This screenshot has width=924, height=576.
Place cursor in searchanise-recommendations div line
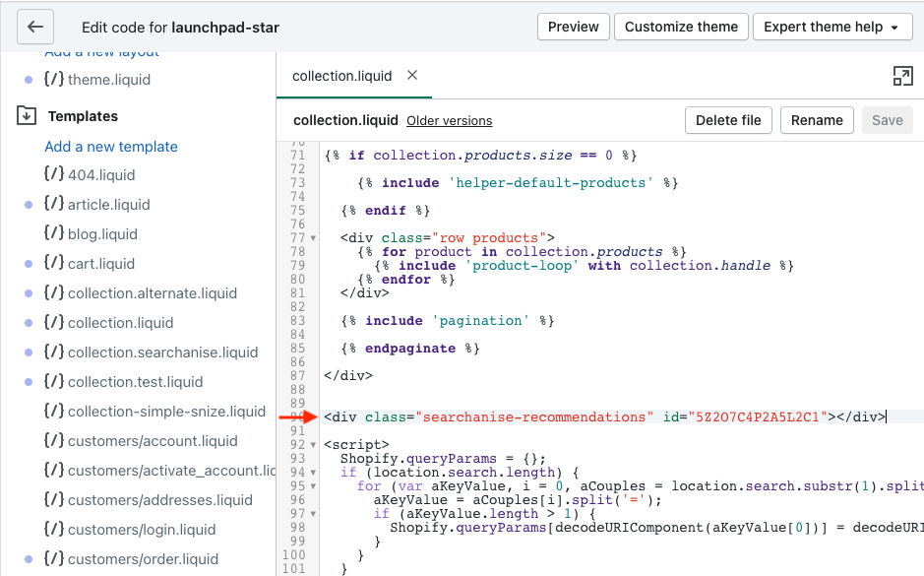point(604,416)
